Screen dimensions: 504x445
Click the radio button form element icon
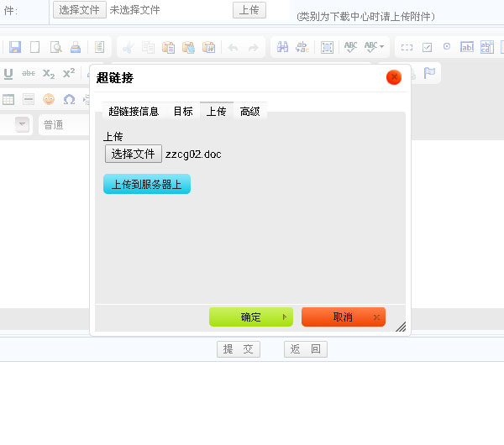(x=447, y=47)
